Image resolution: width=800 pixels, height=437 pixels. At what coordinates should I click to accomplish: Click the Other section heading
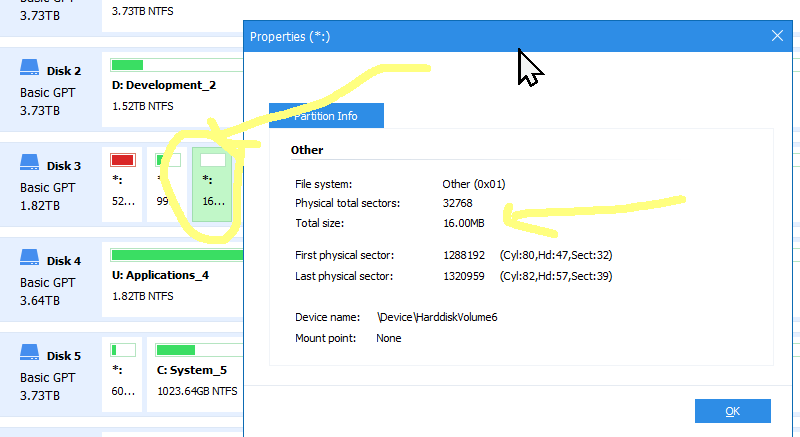click(x=307, y=150)
